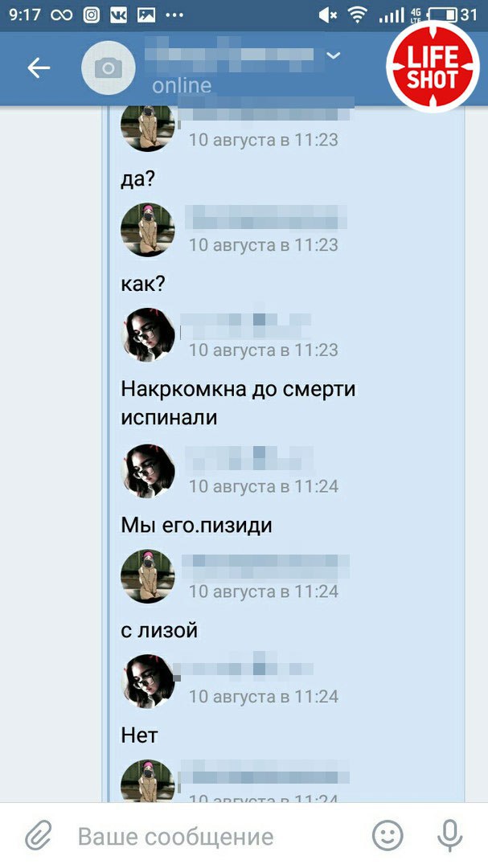Tap the paperclip attachment icon

39,835
